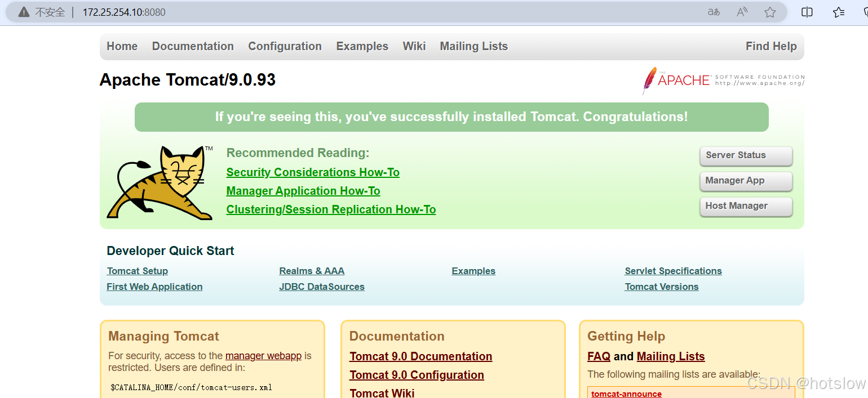Viewport: 868px width, 398px height.
Task: Open the Servlet Specifications link
Action: tap(673, 271)
